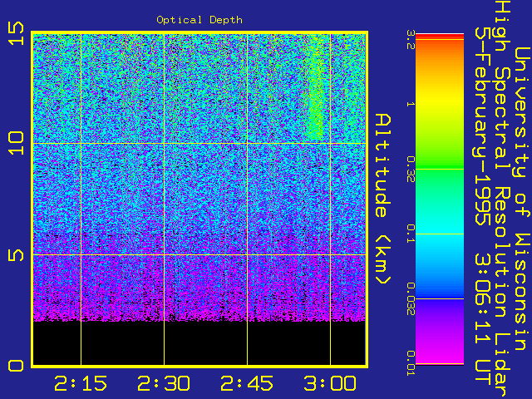Click the 0 altitude axis label

(x=17, y=366)
